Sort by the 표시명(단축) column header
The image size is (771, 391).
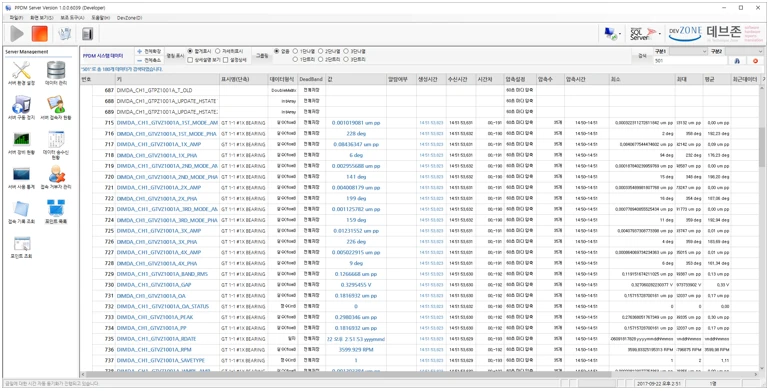click(x=243, y=79)
